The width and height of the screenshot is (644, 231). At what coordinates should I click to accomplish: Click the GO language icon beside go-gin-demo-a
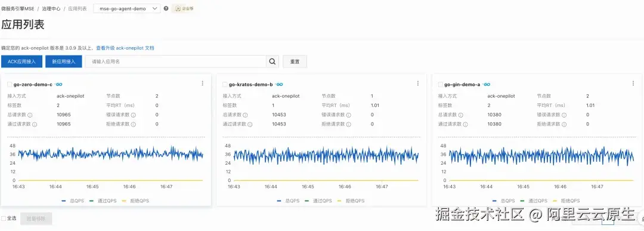(x=487, y=84)
